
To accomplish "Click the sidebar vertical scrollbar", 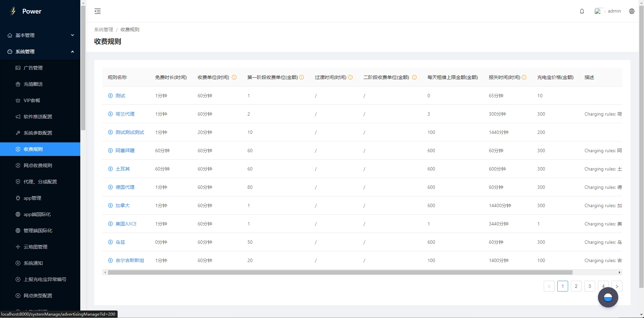I will (83, 68).
